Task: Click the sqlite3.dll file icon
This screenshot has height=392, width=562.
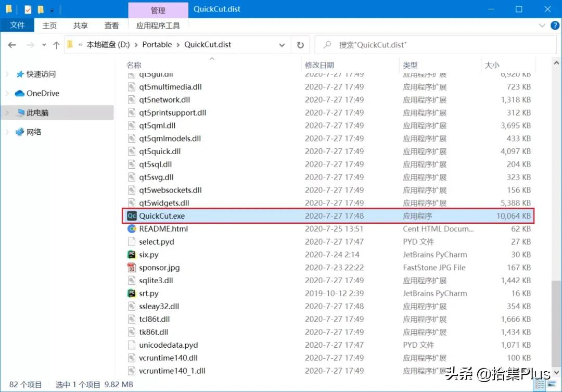Action: 132,281
